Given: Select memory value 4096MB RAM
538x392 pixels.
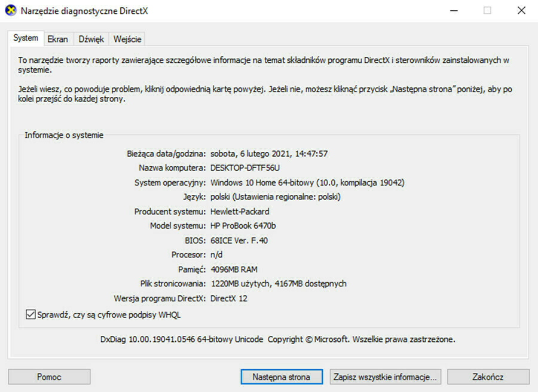Looking at the screenshot, I should point(234,269).
